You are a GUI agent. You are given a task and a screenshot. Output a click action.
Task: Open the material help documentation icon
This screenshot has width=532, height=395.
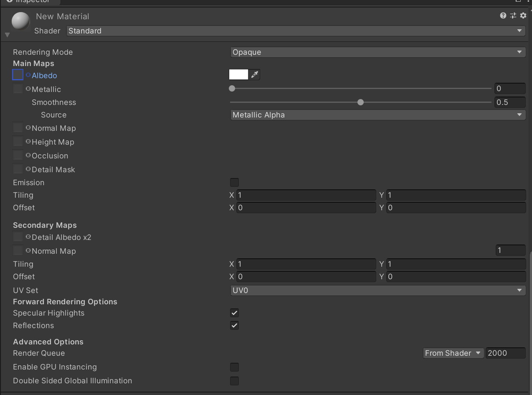(x=503, y=15)
